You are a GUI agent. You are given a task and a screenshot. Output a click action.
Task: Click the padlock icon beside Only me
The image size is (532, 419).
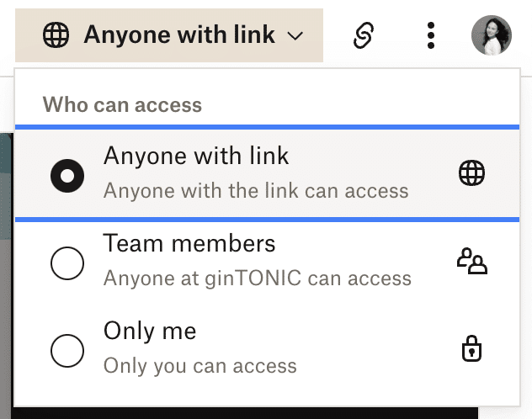tap(472, 350)
